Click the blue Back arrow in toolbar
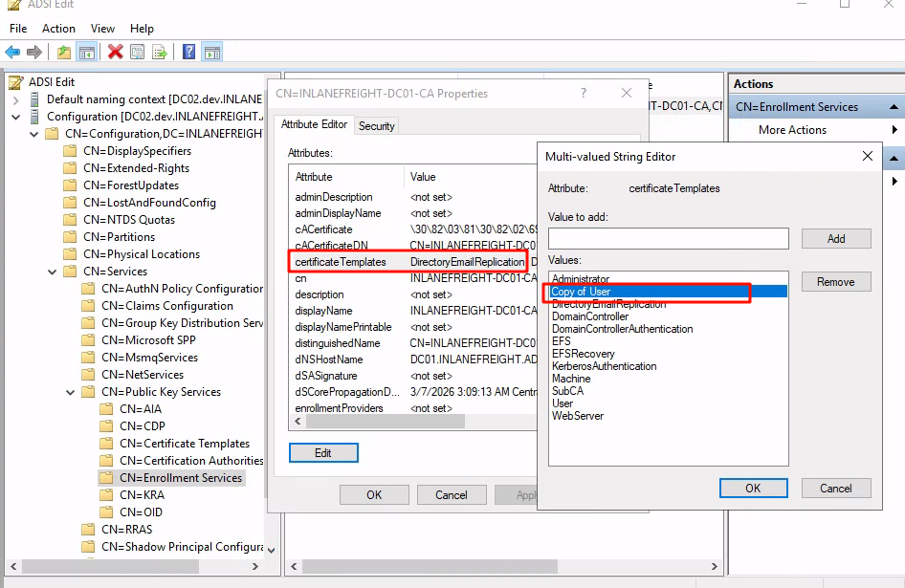905x588 pixels. [x=12, y=52]
